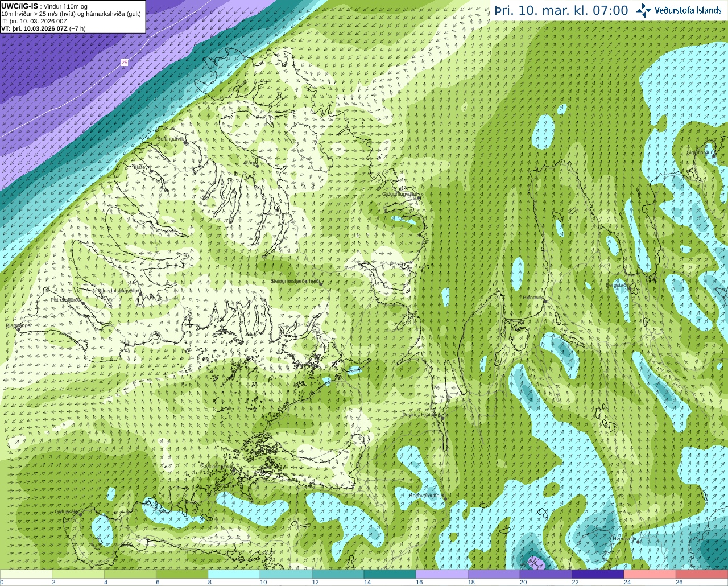
Task: Click the legend value '2'
Action: 53,582
